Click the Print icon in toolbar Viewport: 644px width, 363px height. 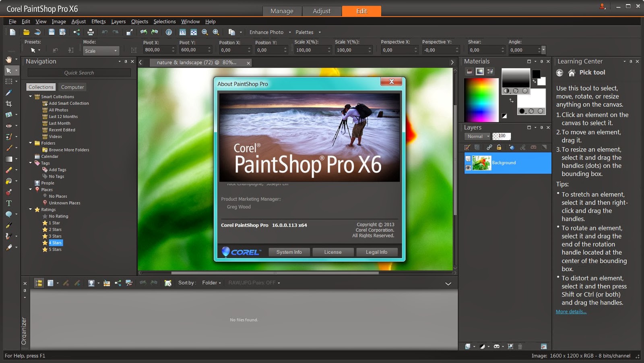91,32
